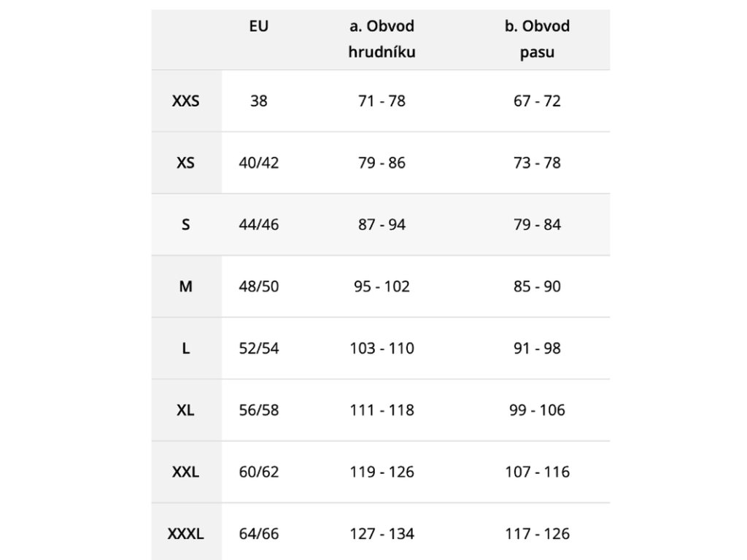
Task: Click chest measurement cell 95 - 102
Action: [382, 287]
